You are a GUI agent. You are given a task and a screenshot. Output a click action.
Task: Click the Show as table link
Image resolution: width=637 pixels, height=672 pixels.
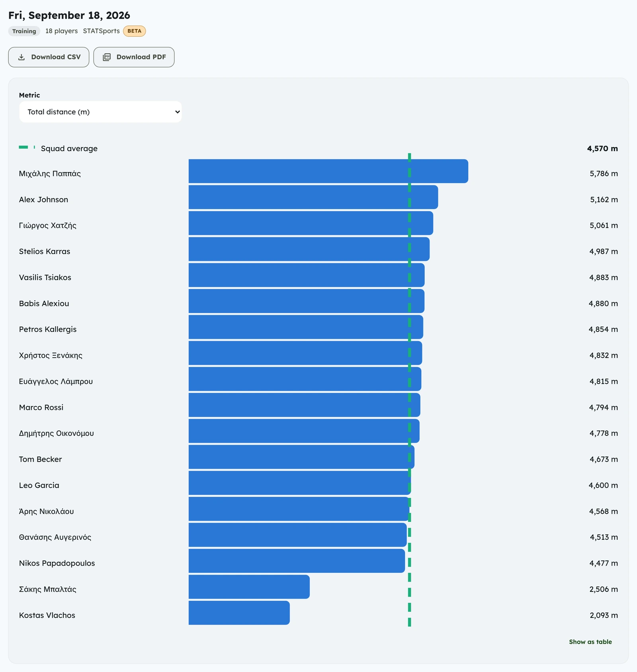coord(590,642)
